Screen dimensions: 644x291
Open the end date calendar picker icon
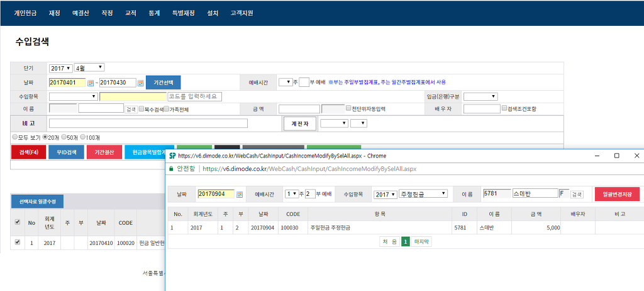tap(140, 83)
